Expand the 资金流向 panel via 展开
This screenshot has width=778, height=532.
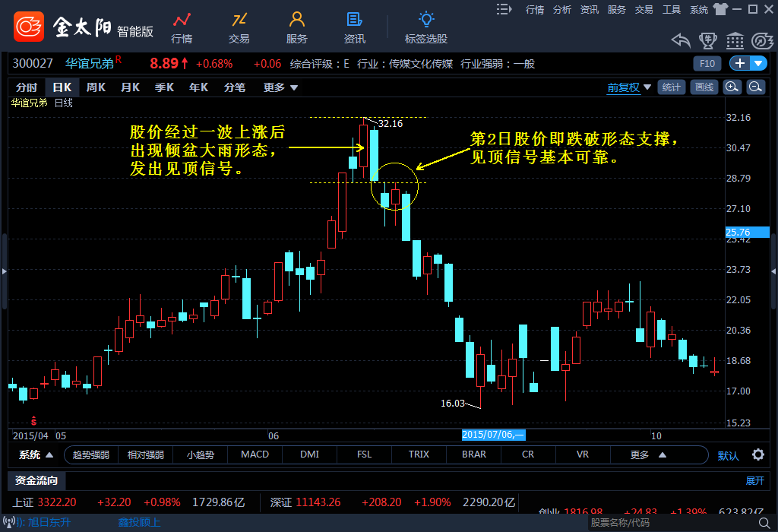tap(754, 481)
